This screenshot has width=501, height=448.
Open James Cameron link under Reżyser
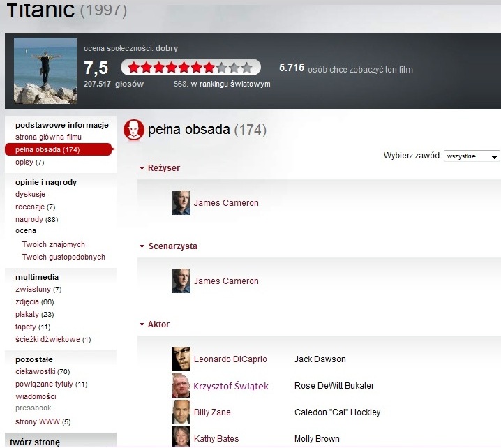coord(226,203)
